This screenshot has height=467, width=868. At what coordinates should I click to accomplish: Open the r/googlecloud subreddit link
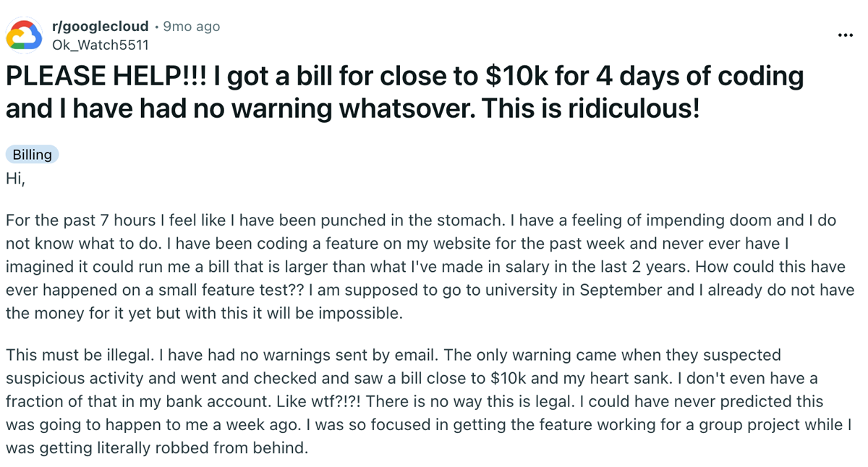click(100, 27)
